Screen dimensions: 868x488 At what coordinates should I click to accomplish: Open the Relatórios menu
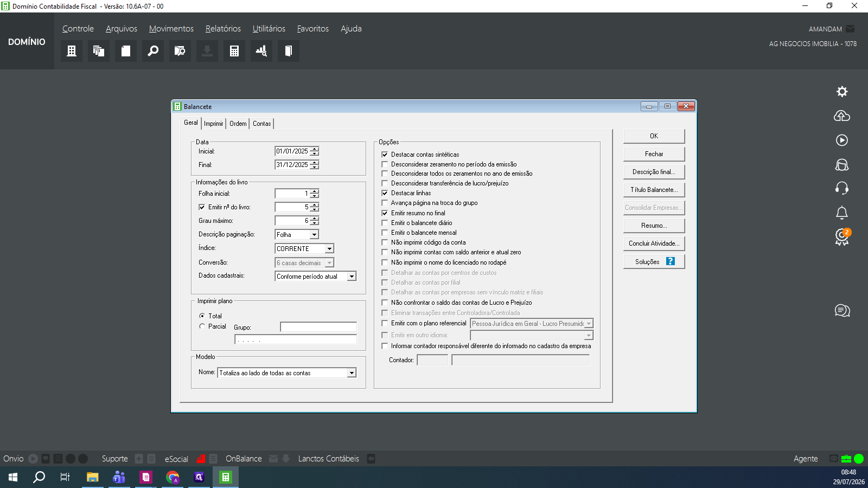point(223,29)
